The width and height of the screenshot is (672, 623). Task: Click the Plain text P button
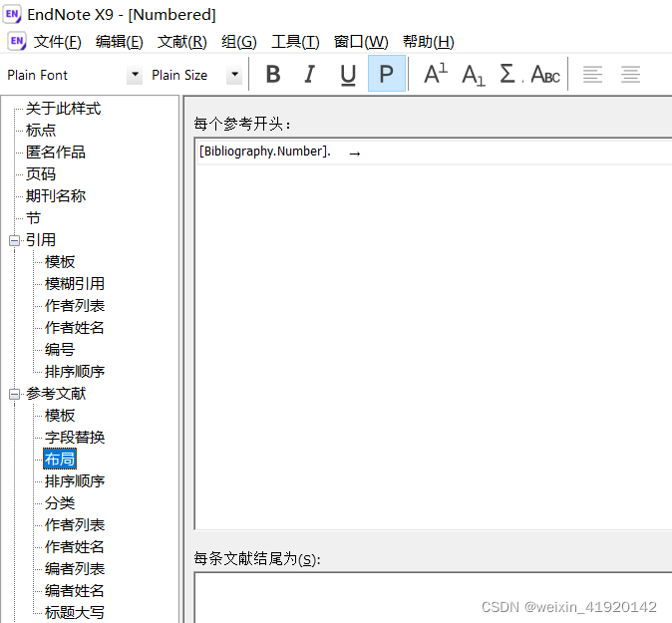click(x=387, y=74)
